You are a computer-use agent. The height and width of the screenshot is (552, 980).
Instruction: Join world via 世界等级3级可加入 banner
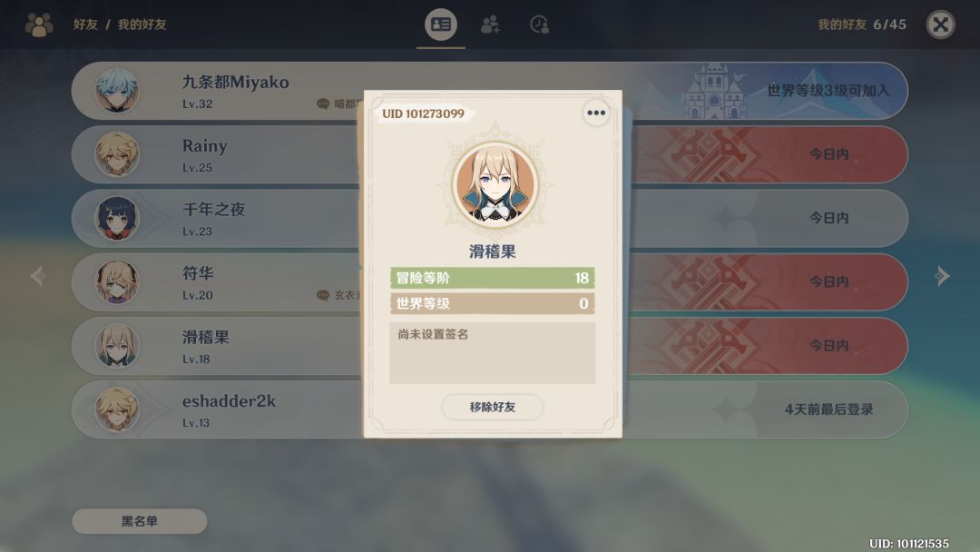click(828, 91)
